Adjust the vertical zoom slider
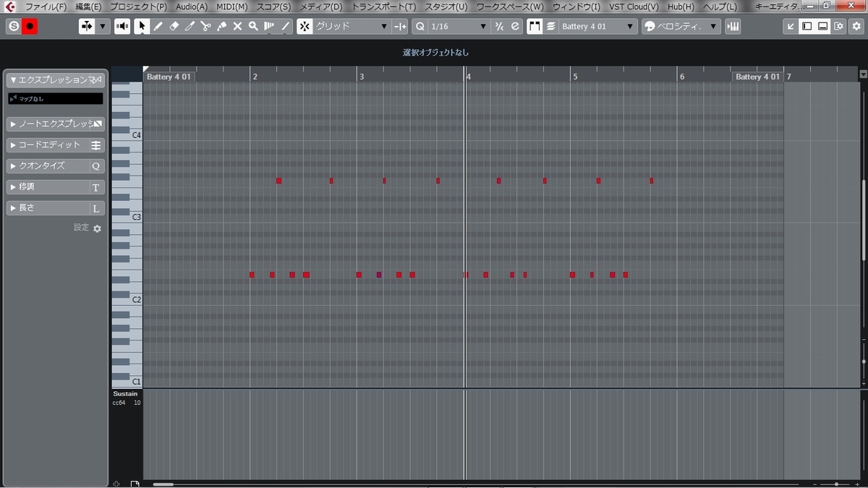This screenshot has height=488, width=868. 864,361
